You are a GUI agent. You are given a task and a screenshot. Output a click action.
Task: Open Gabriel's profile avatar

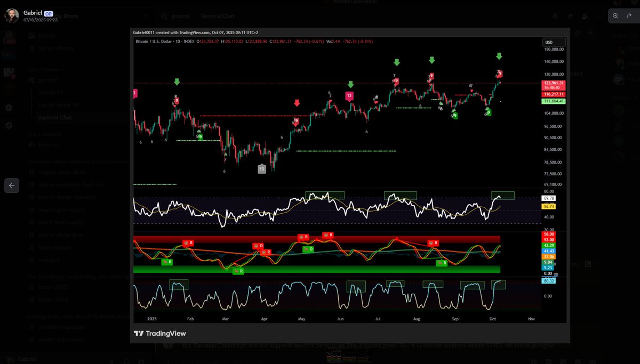coord(12,15)
